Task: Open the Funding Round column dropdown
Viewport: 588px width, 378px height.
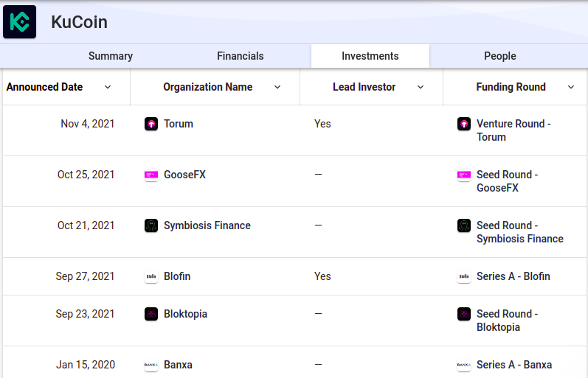Action: click(571, 87)
